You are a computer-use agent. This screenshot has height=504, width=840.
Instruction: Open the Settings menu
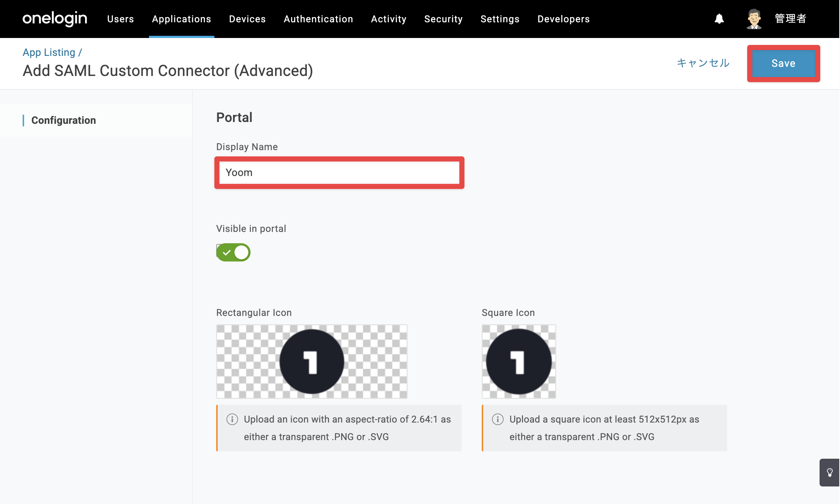[x=500, y=19]
